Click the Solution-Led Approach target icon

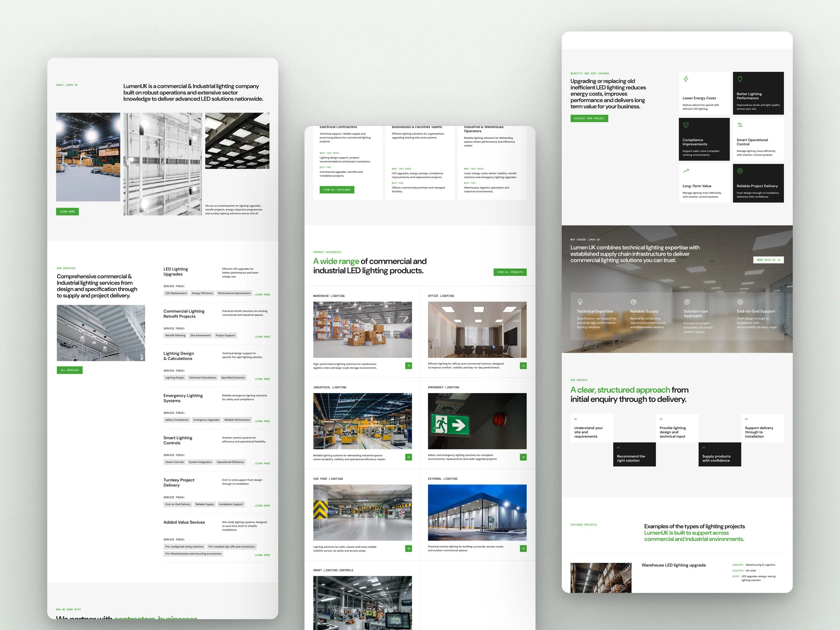coord(686,302)
